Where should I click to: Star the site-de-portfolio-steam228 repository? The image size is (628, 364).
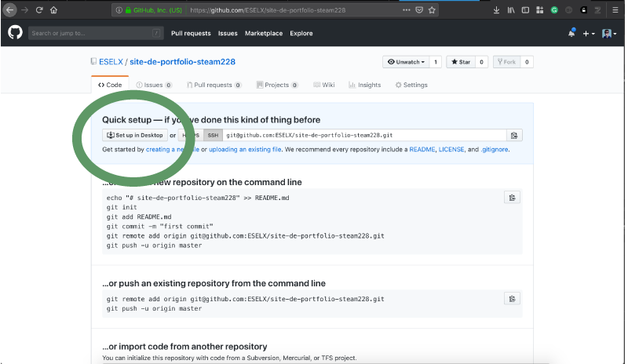pos(459,62)
